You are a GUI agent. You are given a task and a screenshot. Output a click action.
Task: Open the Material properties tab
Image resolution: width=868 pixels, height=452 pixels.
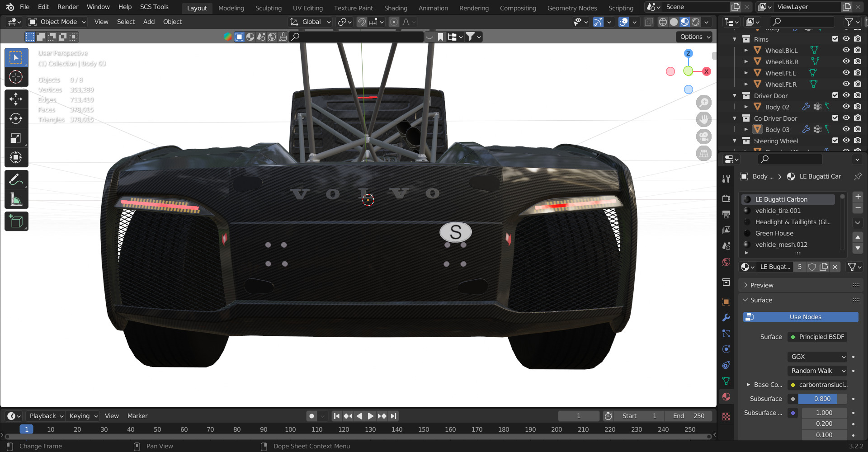726,396
